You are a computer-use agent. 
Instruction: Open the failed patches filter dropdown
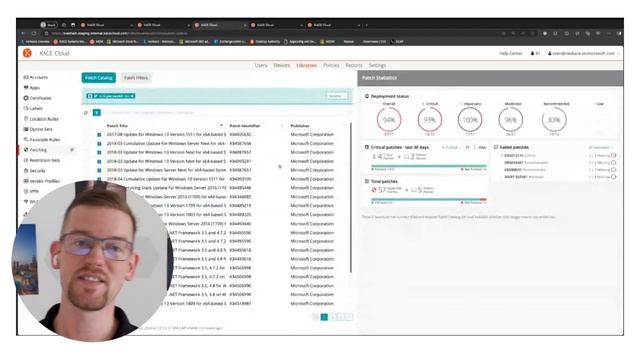point(600,147)
